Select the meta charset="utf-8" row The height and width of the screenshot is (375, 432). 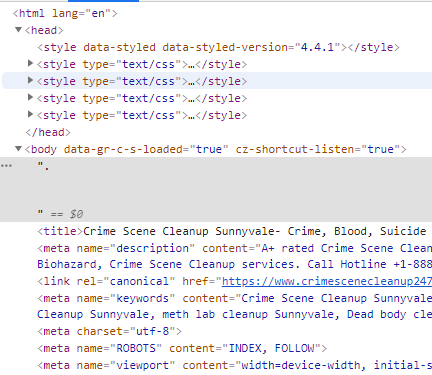pos(109,331)
